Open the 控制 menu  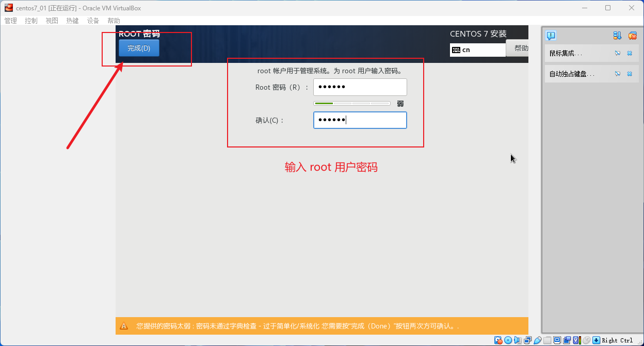(31, 21)
